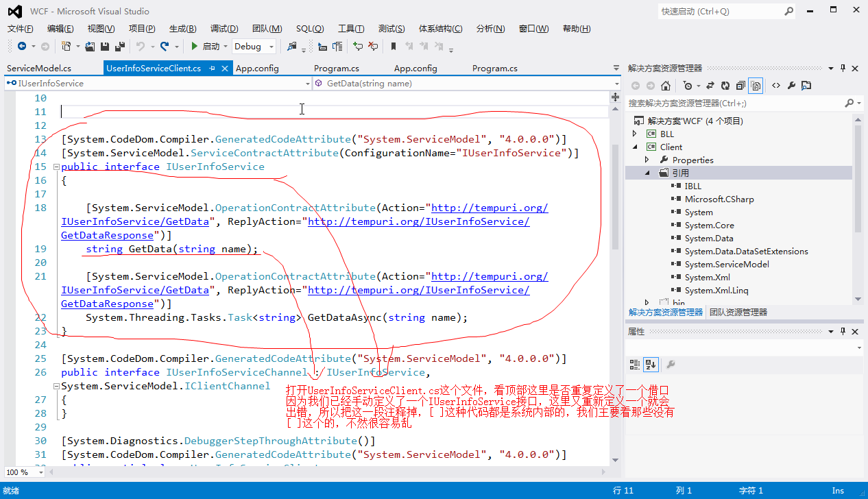Close the UserInfoServiceClient.cs tab
This screenshot has height=499, width=868.
(x=225, y=69)
